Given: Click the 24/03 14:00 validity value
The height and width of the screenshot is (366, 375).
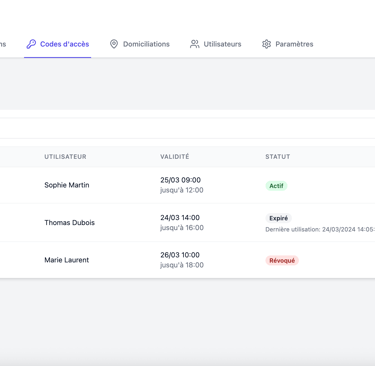Looking at the screenshot, I should [x=180, y=218].
